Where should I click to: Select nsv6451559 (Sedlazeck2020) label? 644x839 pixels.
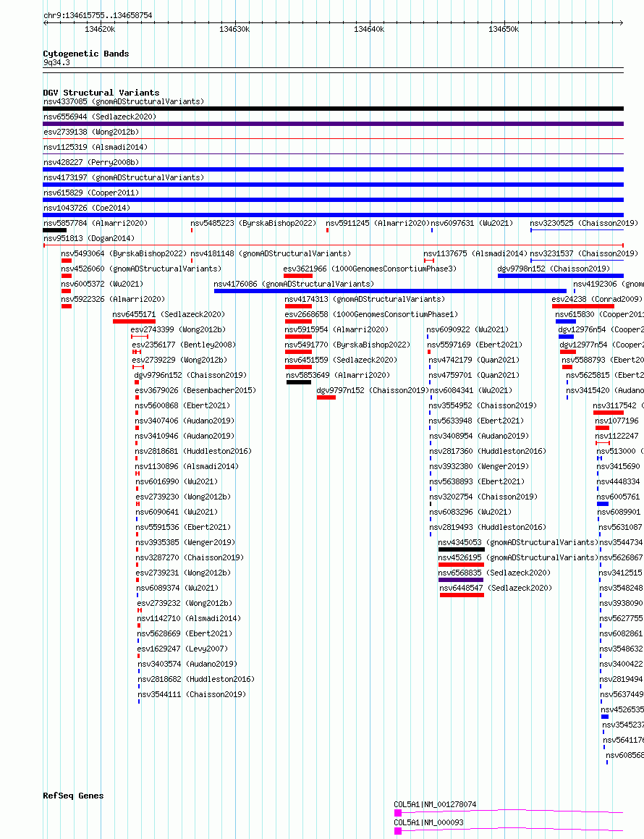pyautogui.click(x=341, y=360)
